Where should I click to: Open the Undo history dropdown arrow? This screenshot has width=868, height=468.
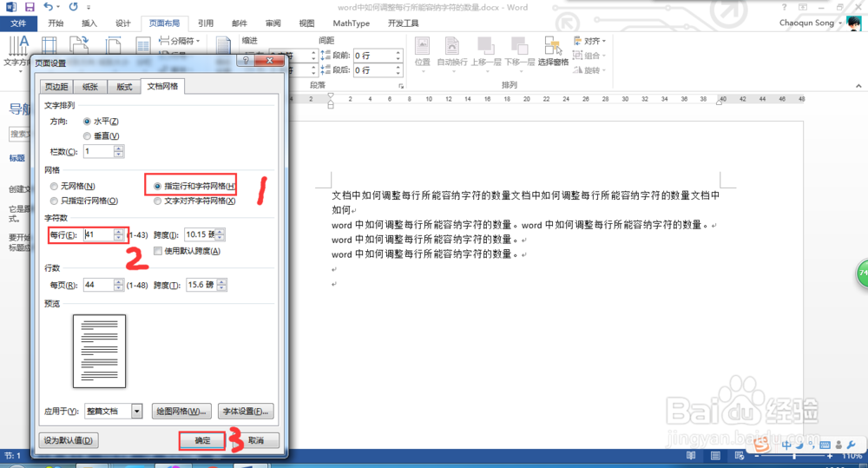57,7
